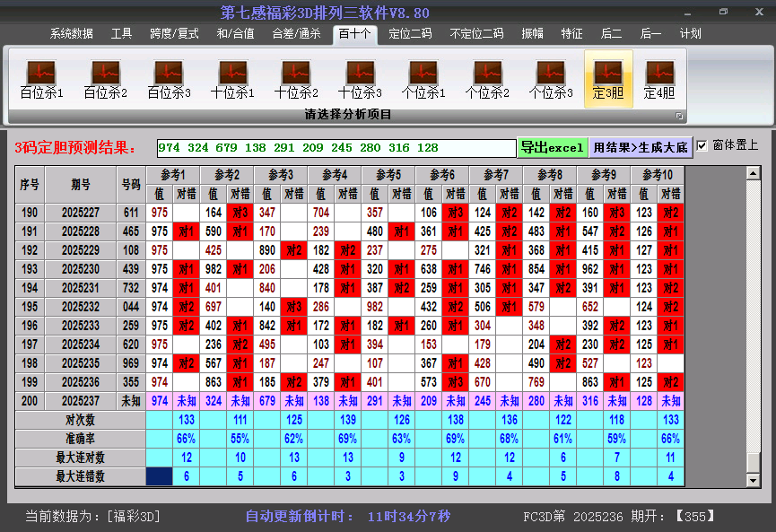Viewport: 776px width, 532px height.
Task: Click the scrollbar down arrow
Action: click(x=754, y=480)
